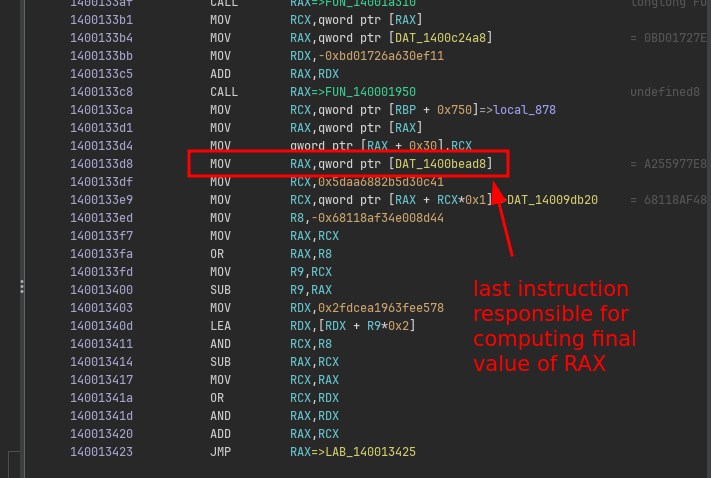Click the -0xbd01726a630ef11 immediate operand
Viewport: 711px width, 478px height.
pos(380,56)
